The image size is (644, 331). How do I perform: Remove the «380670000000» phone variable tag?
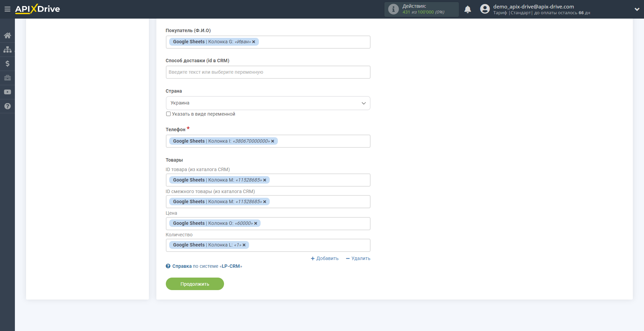pos(273,141)
